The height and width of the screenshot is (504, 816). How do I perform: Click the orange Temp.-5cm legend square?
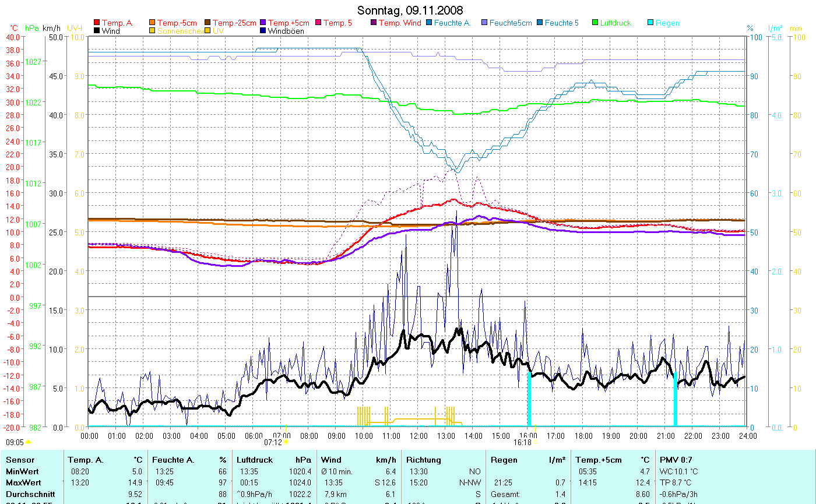[153, 23]
